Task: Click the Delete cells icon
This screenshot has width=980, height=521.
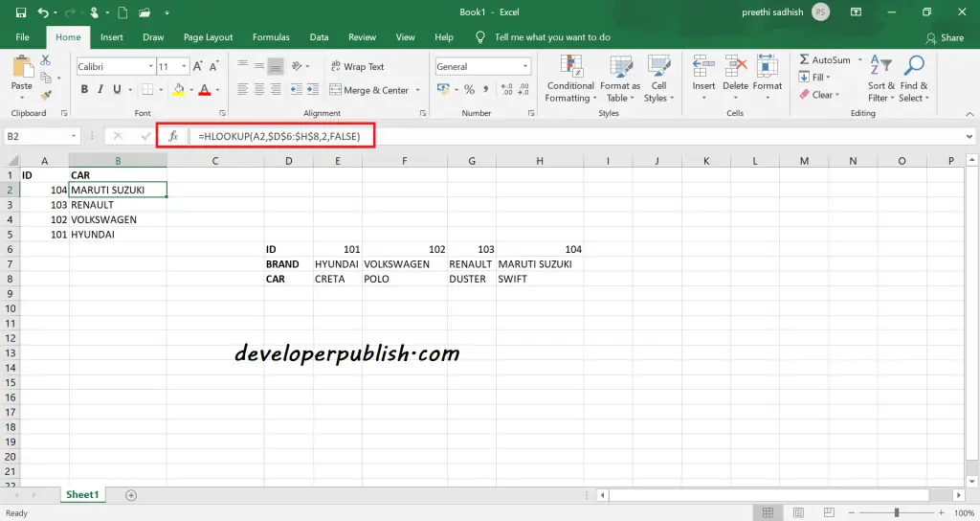Action: coord(736,66)
